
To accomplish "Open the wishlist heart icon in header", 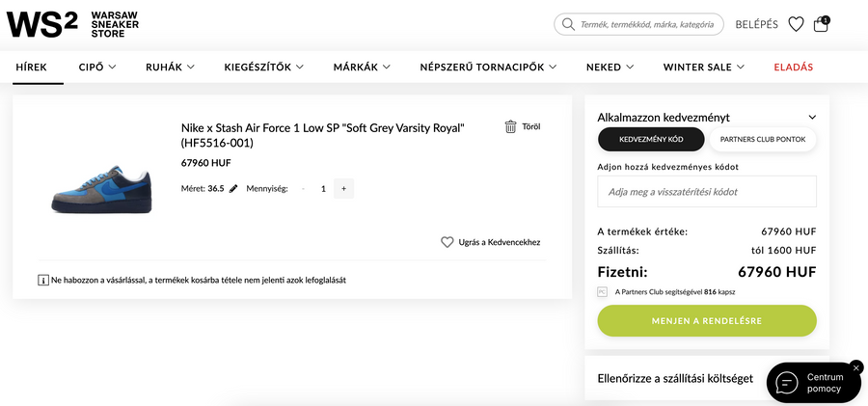I will [796, 24].
